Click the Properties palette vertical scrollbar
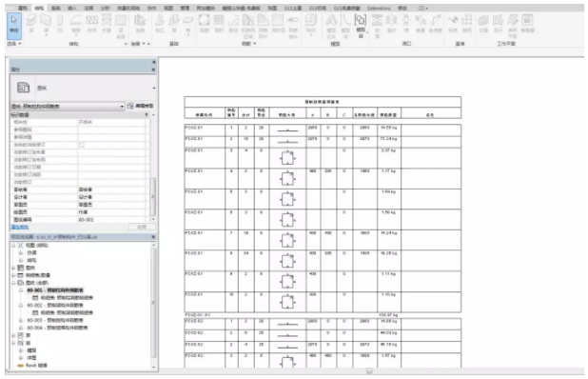This screenshot has width=588, height=379. click(x=152, y=197)
